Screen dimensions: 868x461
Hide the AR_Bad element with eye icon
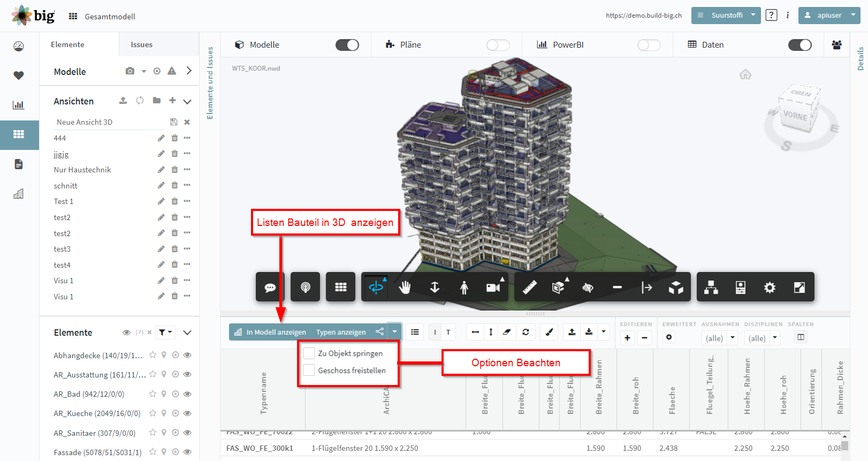187,394
